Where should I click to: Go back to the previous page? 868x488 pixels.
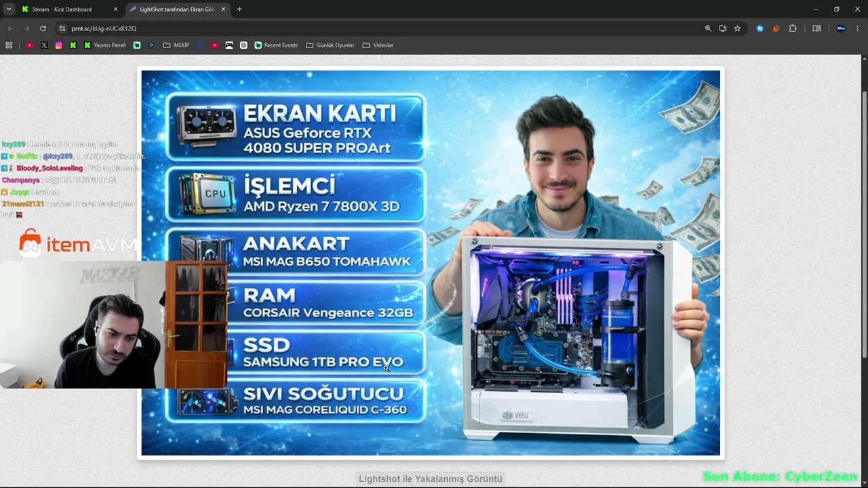coord(10,28)
